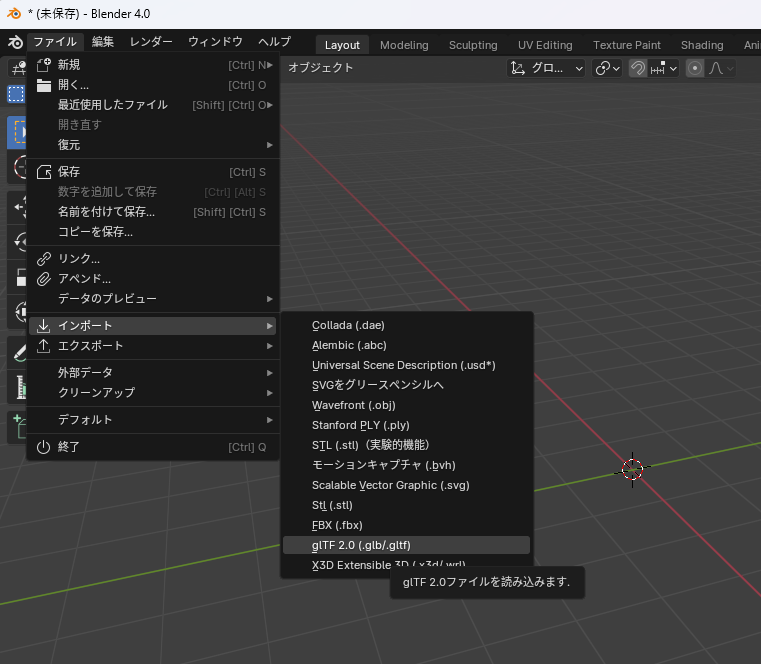The width and height of the screenshot is (761, 664).
Task: Click the transform orientation axes icon
Action: (518, 68)
